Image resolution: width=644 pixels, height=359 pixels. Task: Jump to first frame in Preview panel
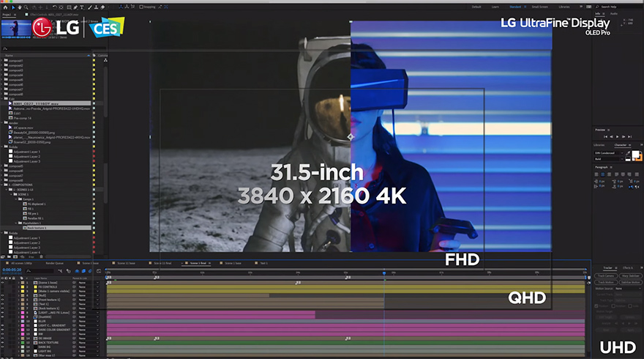[606, 137]
